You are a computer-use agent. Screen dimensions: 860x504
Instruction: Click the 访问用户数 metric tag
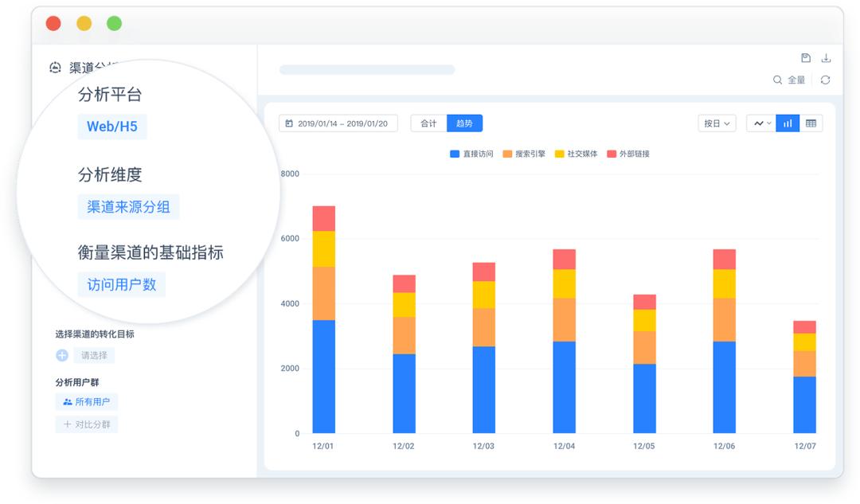pos(121,284)
